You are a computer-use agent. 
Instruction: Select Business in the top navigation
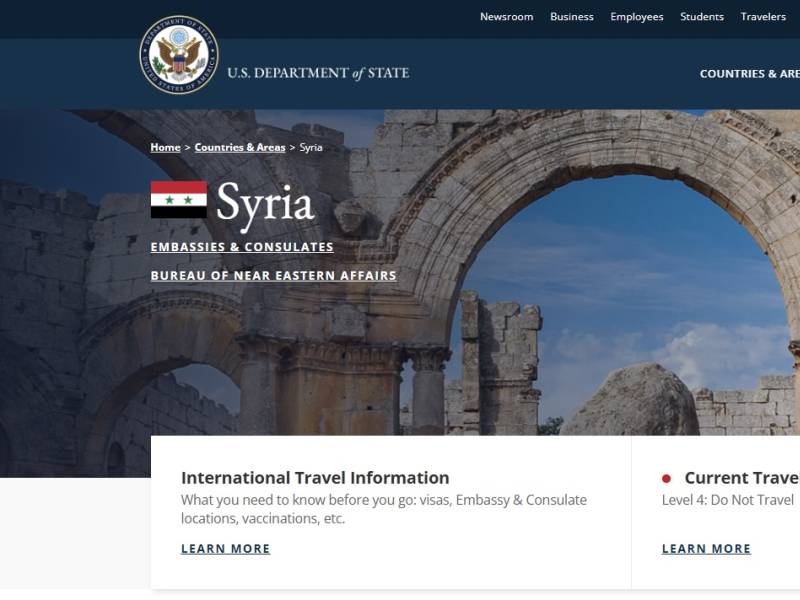pyautogui.click(x=571, y=17)
